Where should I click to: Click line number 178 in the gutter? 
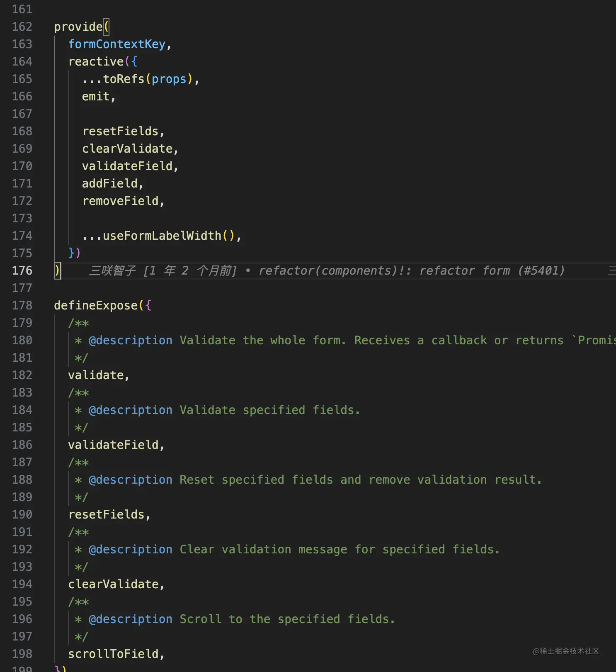coord(22,305)
